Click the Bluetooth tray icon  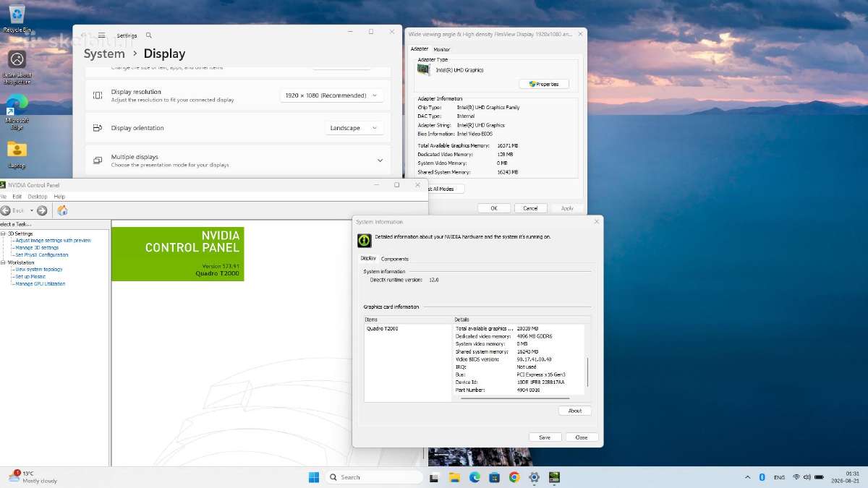click(762, 477)
